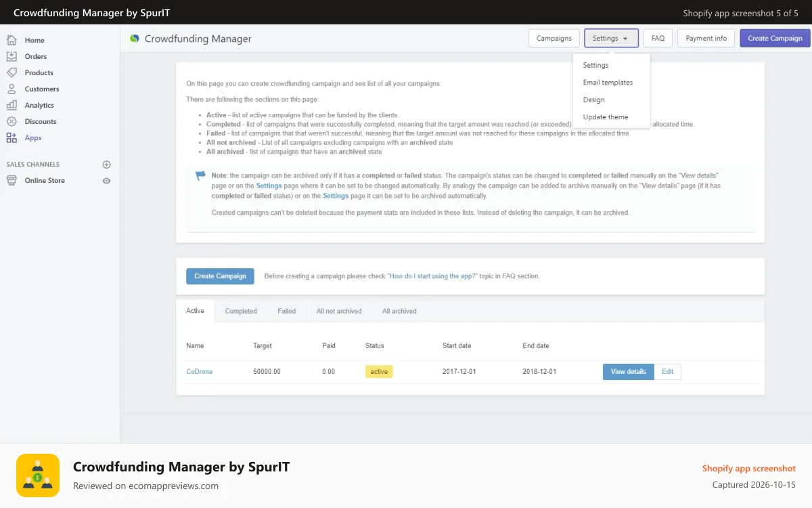The width and height of the screenshot is (812, 508).
Task: Click the 0.00 paid value
Action: coord(329,372)
